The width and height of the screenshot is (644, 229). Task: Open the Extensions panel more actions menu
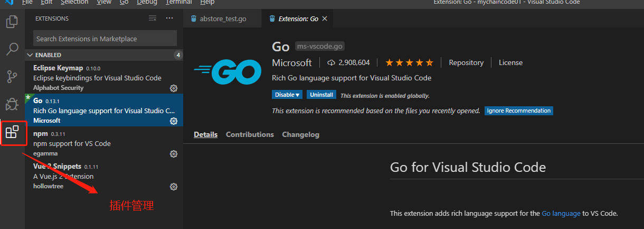[x=169, y=18]
